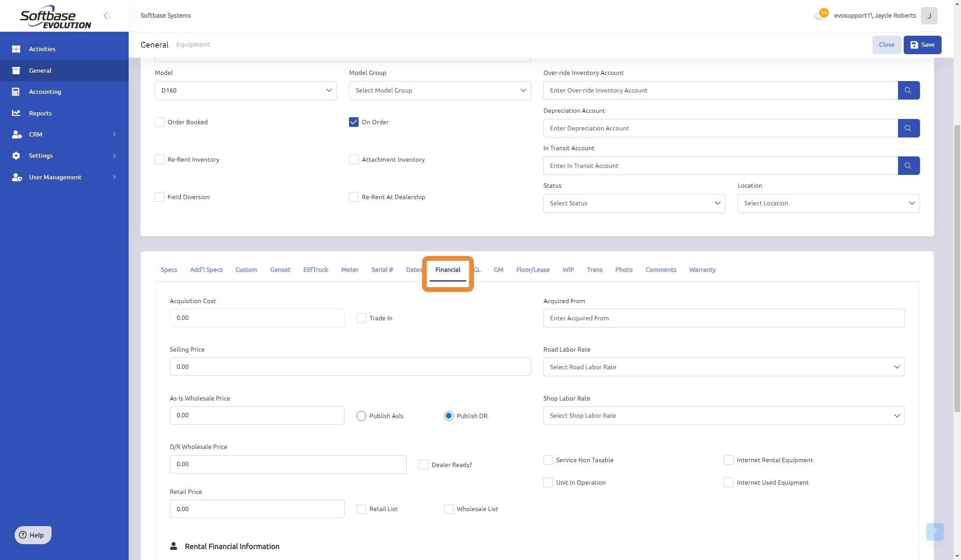Screen dimensions: 961x560
Task: Switch to the Floor/Lease tab
Action: coord(532,270)
